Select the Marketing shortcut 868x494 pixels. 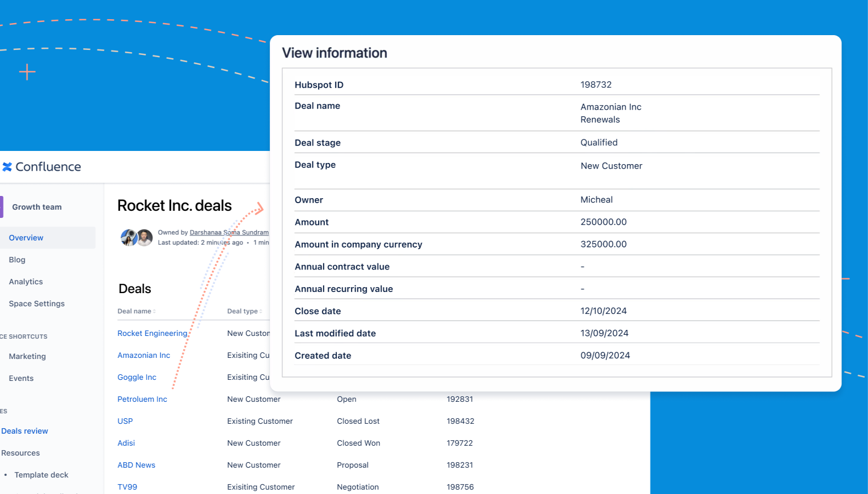point(27,356)
